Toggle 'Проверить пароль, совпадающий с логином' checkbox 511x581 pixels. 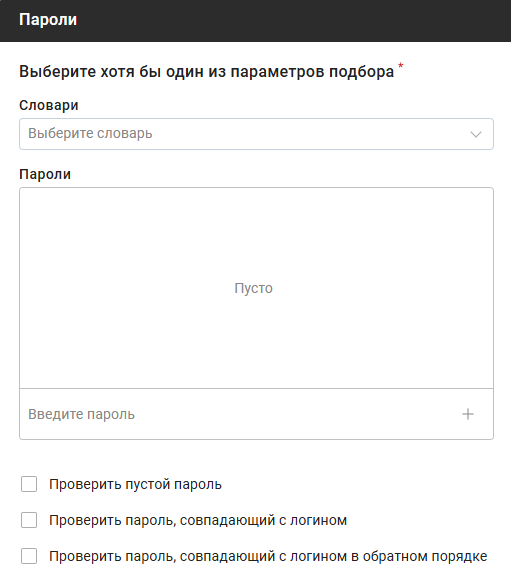tap(29, 520)
